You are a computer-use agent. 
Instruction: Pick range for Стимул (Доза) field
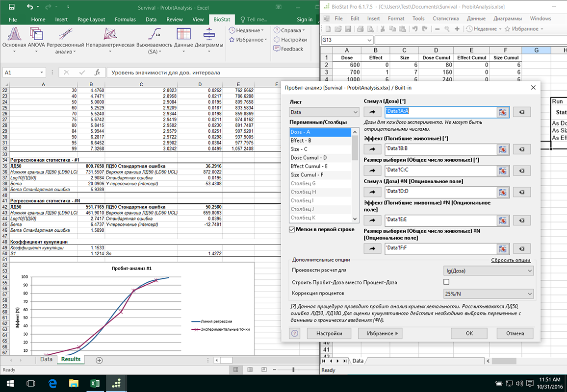(x=503, y=112)
